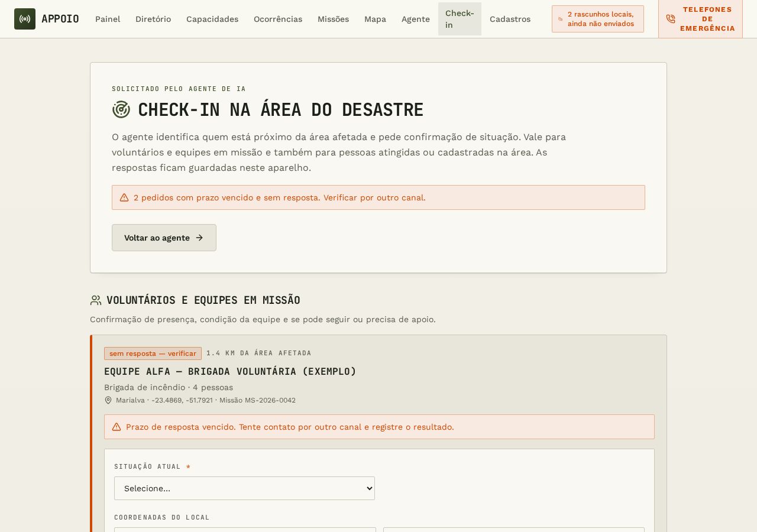Click 'SOLICITADO PELO AGENTE DE IA' caption

(x=179, y=89)
